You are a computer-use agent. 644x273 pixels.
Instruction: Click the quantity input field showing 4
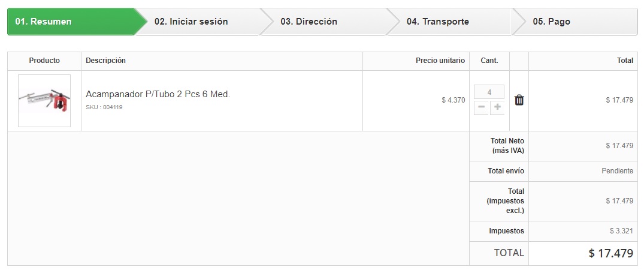pyautogui.click(x=489, y=92)
